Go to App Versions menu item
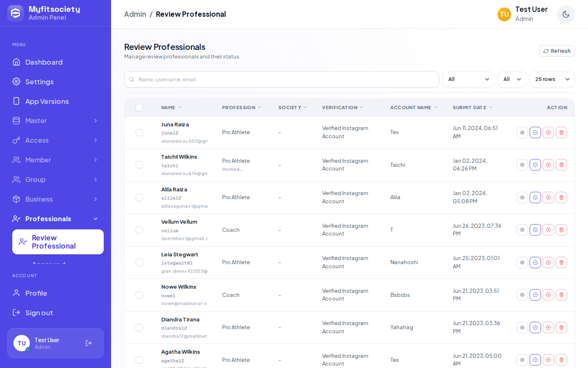The image size is (588, 368). click(56, 101)
